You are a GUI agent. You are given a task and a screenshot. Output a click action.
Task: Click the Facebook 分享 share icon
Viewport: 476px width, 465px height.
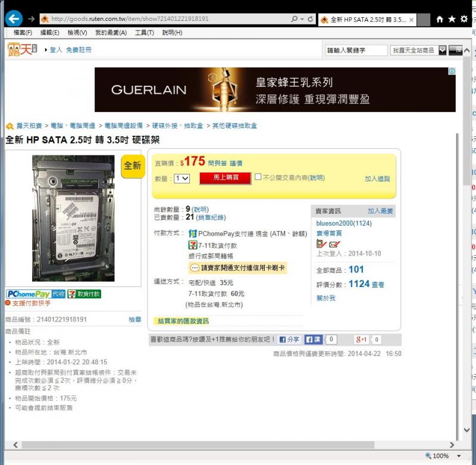[289, 339]
